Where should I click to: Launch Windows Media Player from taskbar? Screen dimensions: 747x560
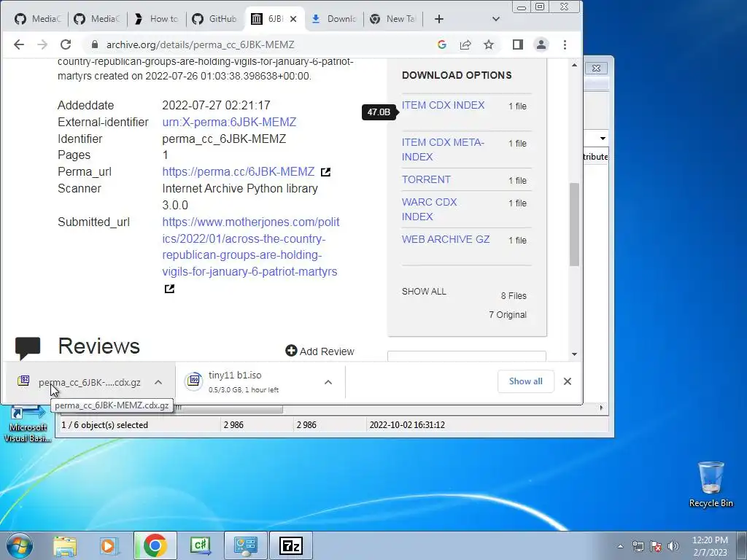click(x=109, y=545)
